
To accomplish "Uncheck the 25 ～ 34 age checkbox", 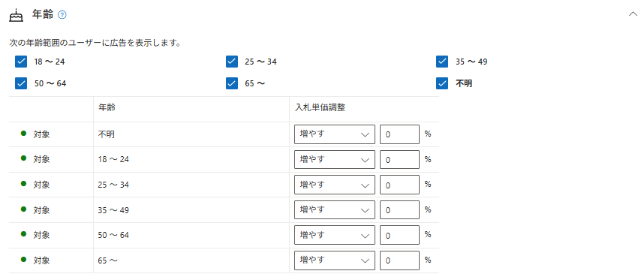I will (x=232, y=62).
